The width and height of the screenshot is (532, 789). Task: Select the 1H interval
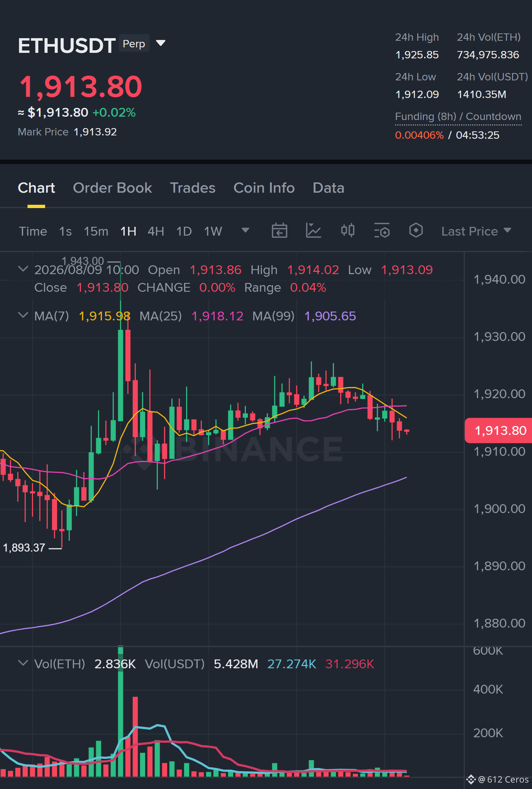[128, 231]
